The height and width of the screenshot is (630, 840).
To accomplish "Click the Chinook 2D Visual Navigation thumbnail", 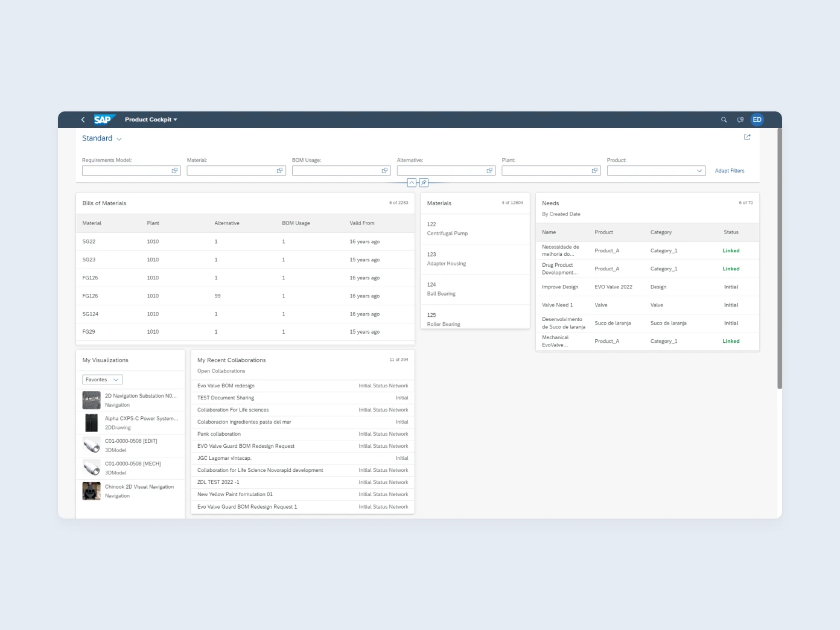I will coord(91,491).
